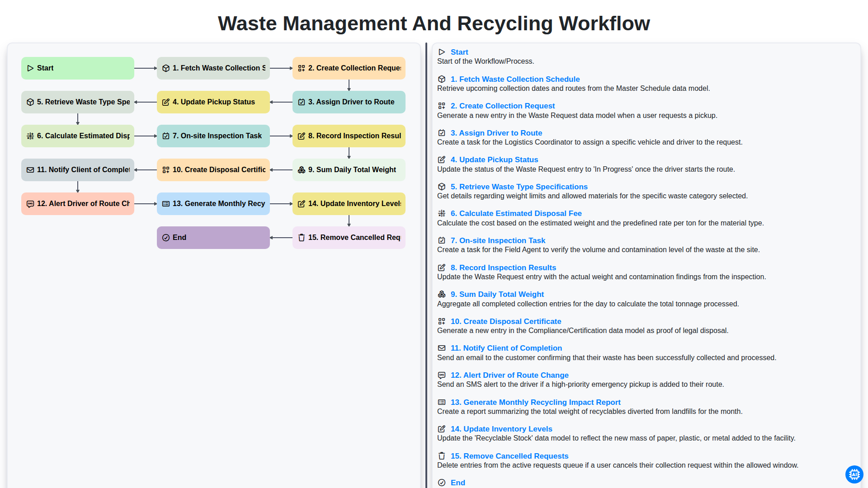Click the cubes icon in Sum Daily Total Weight node
868x488 pixels.
[x=302, y=170]
